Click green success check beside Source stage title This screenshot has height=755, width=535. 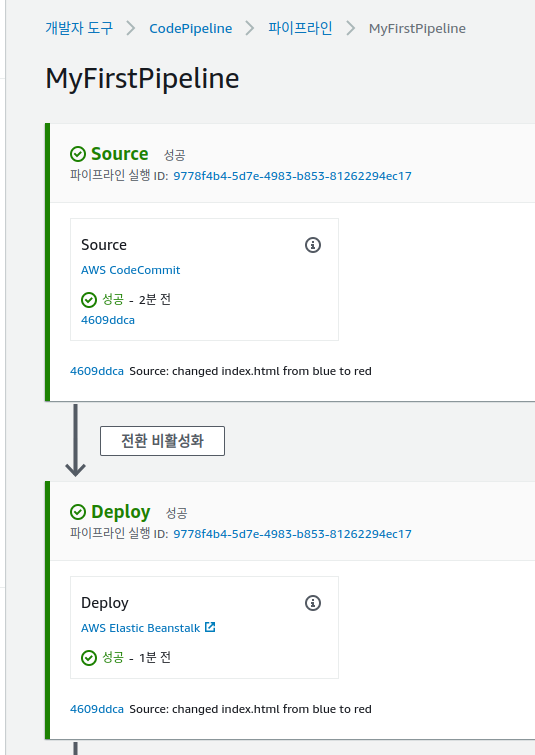pos(78,154)
